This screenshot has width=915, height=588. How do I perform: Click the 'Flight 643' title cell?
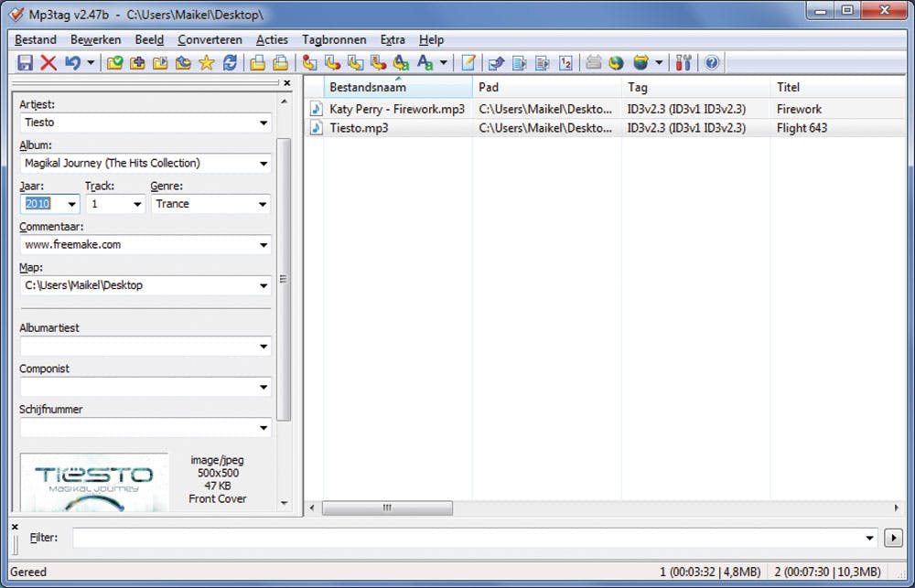click(x=802, y=128)
